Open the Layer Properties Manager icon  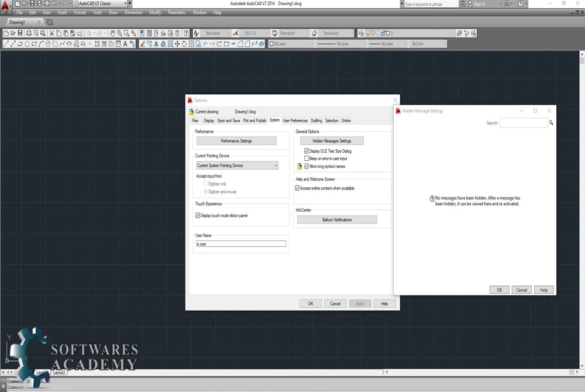pos(361,33)
